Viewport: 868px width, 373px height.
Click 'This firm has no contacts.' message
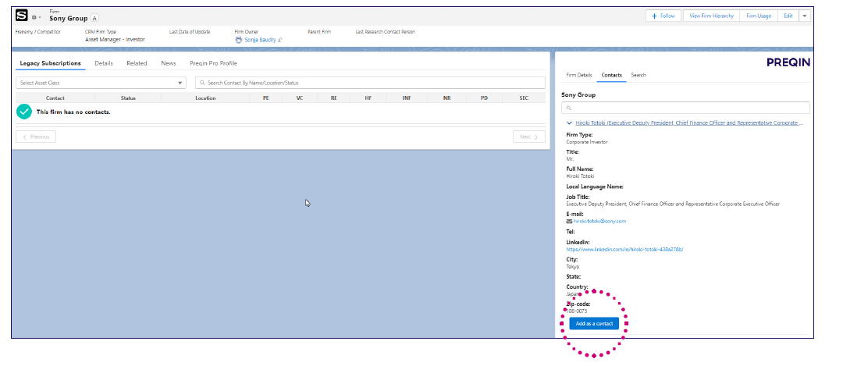coord(73,112)
